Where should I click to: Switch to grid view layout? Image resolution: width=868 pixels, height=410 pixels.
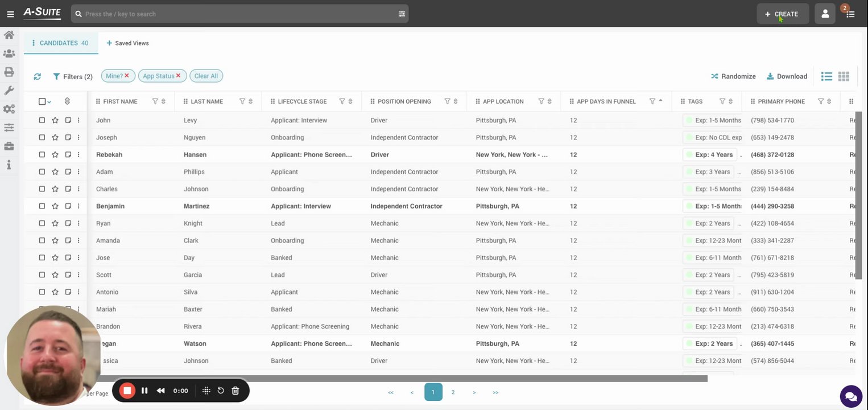(844, 76)
